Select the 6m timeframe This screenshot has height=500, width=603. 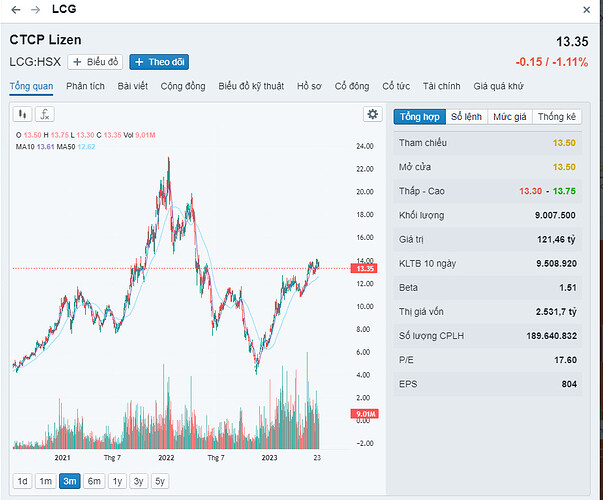coord(94,481)
